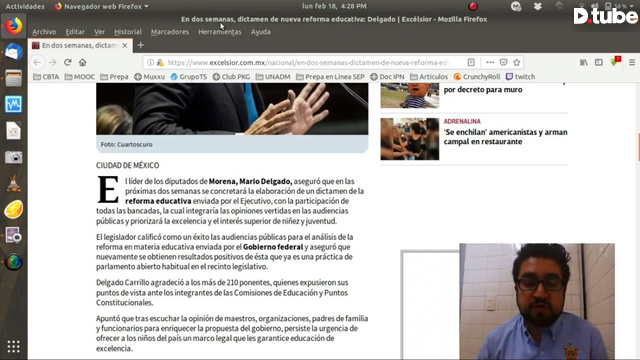
Task: Open 'Navegador web Firefox' app menu
Action: (x=101, y=7)
